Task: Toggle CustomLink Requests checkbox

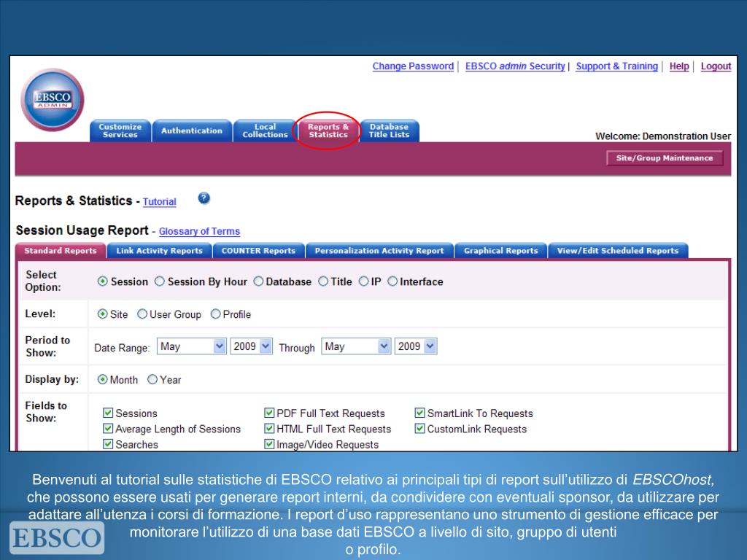Action: 419,428
